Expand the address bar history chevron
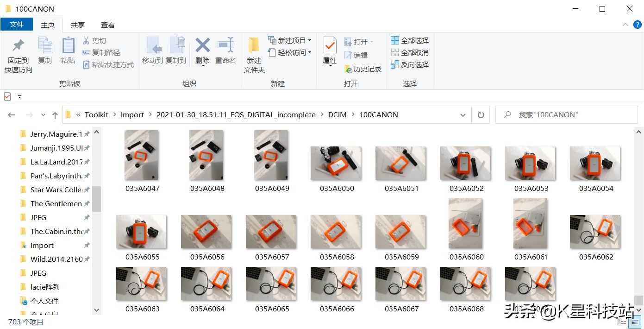This screenshot has height=329, width=644. (463, 114)
